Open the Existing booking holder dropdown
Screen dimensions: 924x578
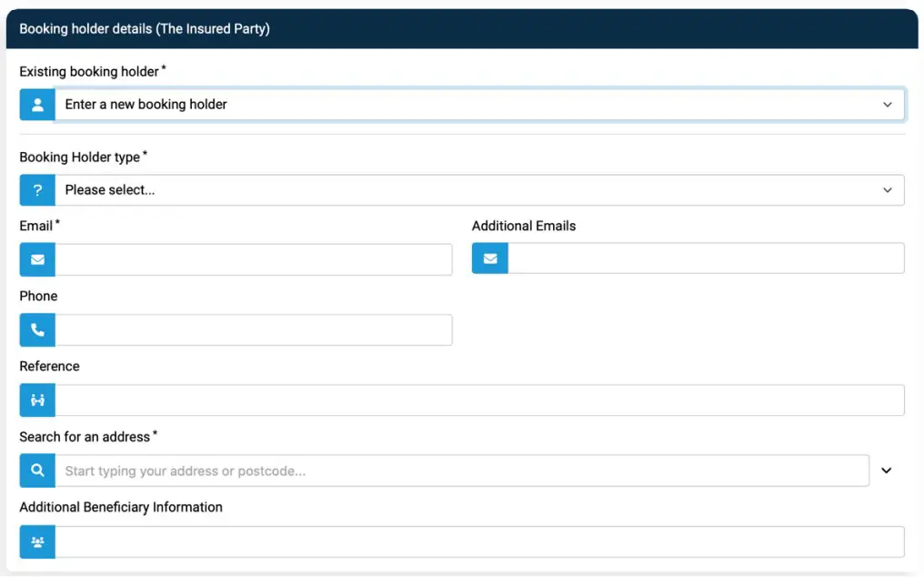pyautogui.click(x=479, y=105)
